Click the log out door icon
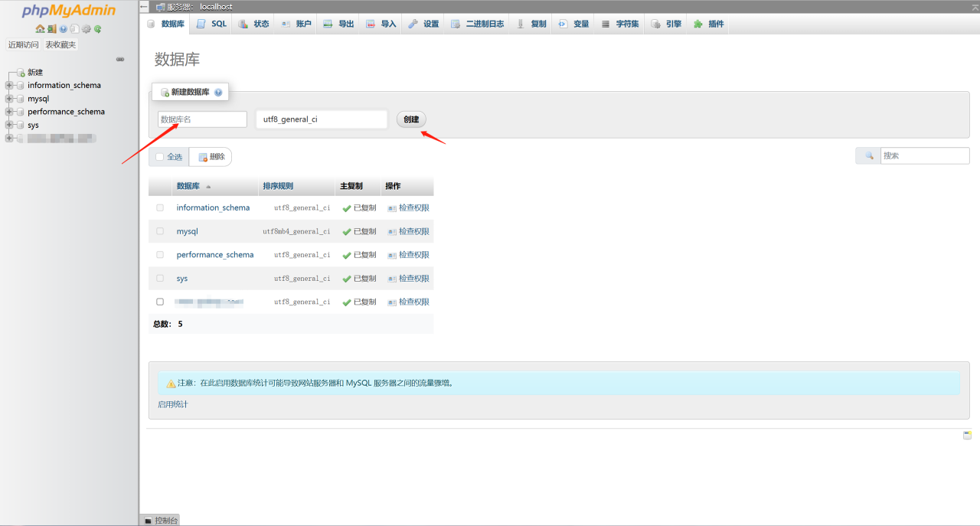The width and height of the screenshot is (980, 526). click(x=51, y=29)
